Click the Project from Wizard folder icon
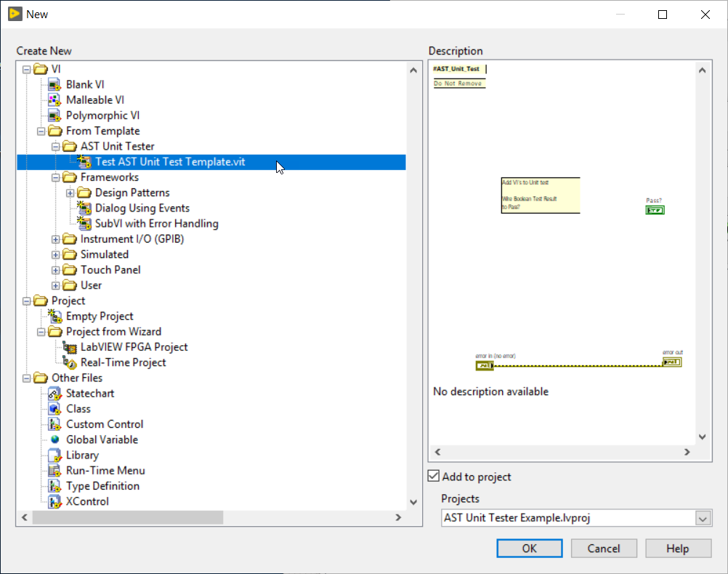 pos(54,331)
